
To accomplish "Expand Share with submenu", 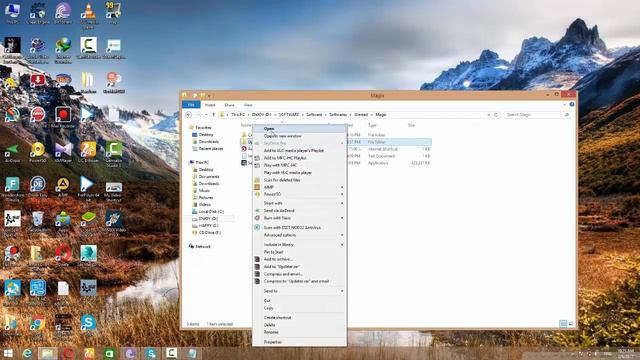I will tap(300, 203).
